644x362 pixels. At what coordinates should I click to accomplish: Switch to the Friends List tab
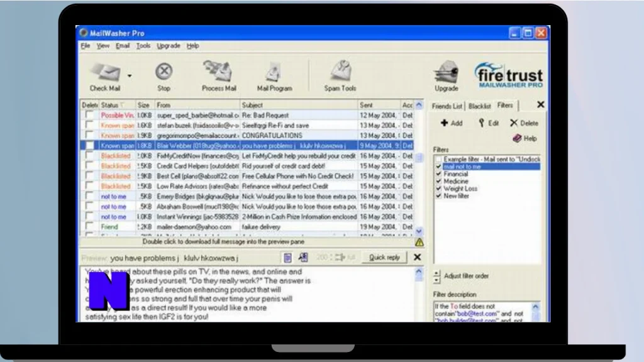click(447, 106)
